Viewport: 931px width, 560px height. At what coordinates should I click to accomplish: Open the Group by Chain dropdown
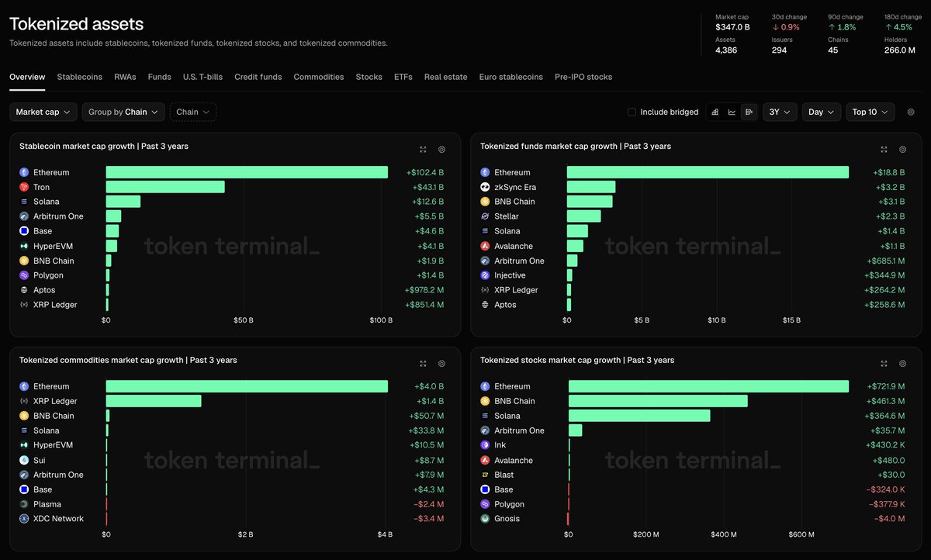(123, 112)
